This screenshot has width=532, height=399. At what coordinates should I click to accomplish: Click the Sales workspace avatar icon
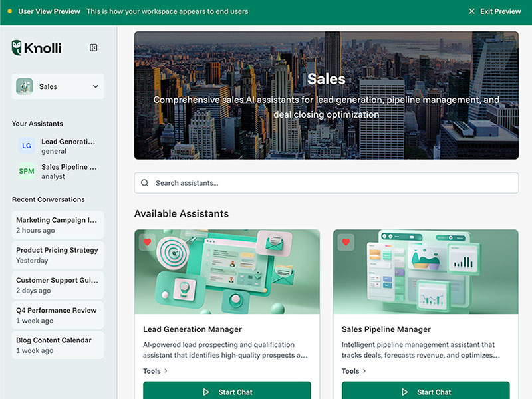tap(25, 86)
